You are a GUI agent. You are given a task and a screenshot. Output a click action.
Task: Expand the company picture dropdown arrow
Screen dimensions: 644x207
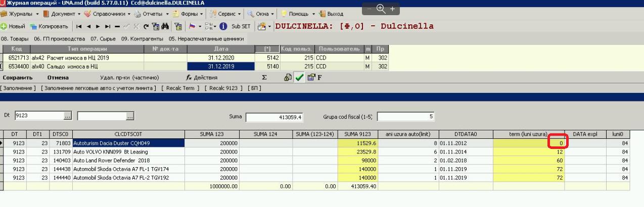pos(269,26)
